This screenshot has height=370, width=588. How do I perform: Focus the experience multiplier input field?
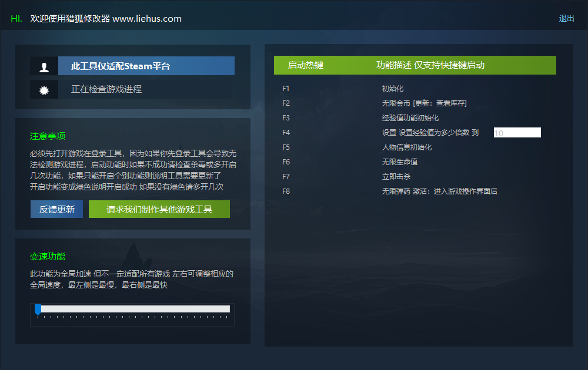(517, 133)
